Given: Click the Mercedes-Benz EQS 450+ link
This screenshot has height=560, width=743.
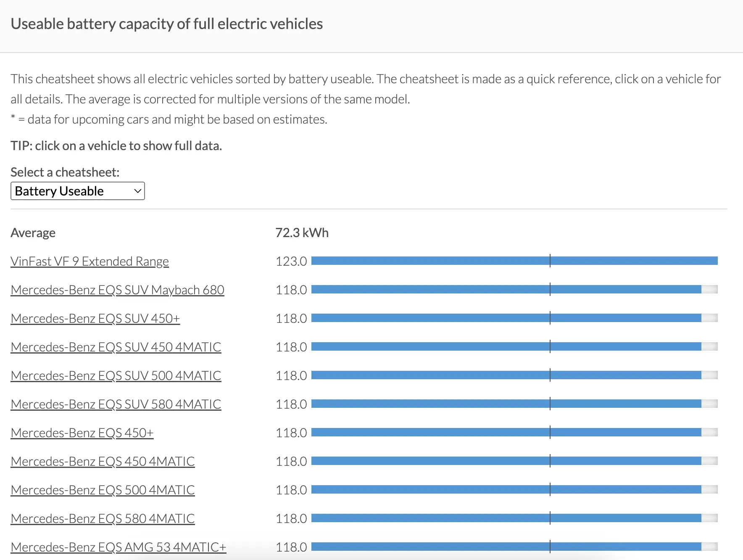Looking at the screenshot, I should (82, 433).
